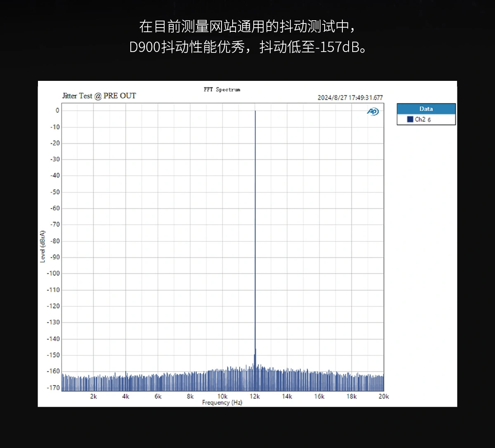Viewport: 495px width, 448px height.
Task: Click the AP logo in the chart corner
Action: coord(372,112)
